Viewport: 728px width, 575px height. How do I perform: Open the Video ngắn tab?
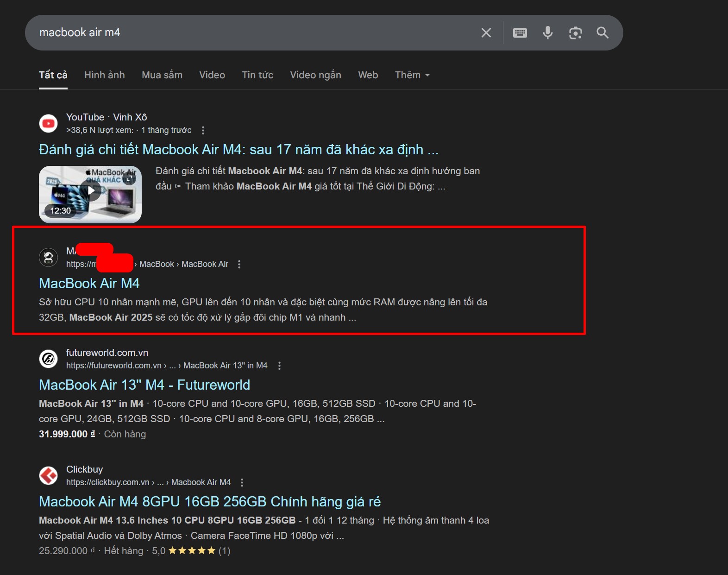(315, 75)
